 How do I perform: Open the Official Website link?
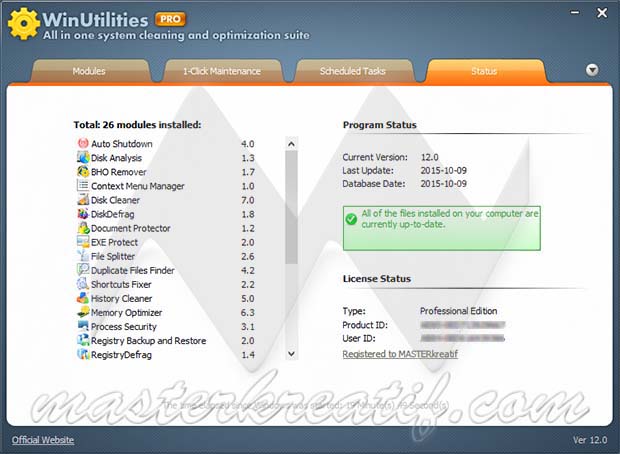[x=43, y=440]
